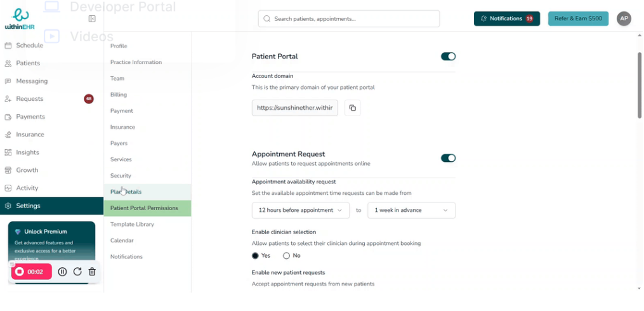The width and height of the screenshot is (644, 311).
Task: Select Yes for clinician selection
Action: pyautogui.click(x=255, y=256)
